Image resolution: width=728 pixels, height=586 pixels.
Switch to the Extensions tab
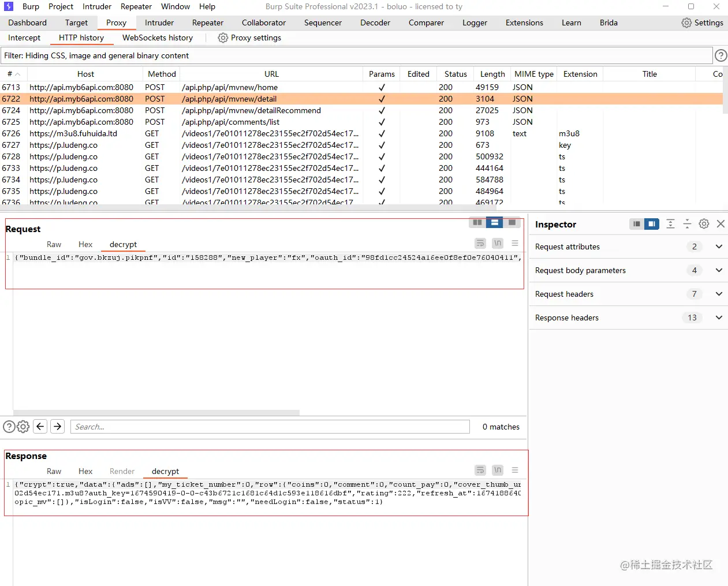pyautogui.click(x=524, y=23)
